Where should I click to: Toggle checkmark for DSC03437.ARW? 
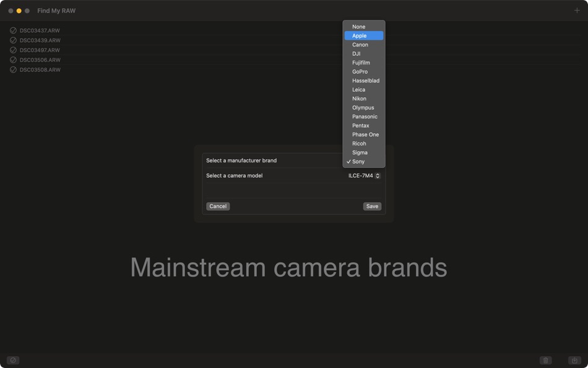pos(13,30)
